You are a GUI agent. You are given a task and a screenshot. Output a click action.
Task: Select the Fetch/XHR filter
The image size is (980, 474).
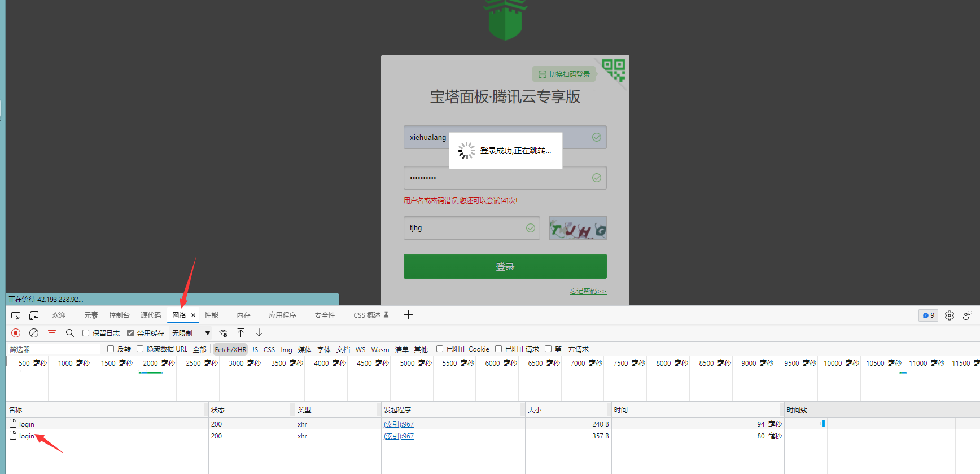coord(230,349)
